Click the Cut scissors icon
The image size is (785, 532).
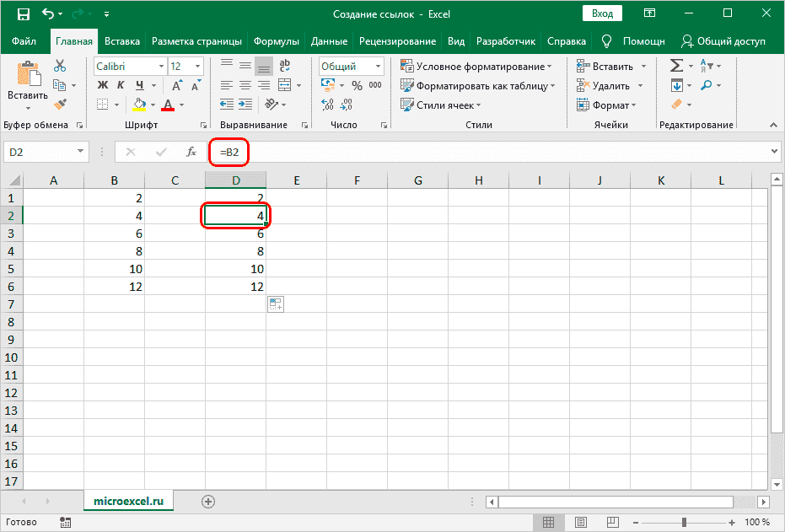[x=60, y=66]
